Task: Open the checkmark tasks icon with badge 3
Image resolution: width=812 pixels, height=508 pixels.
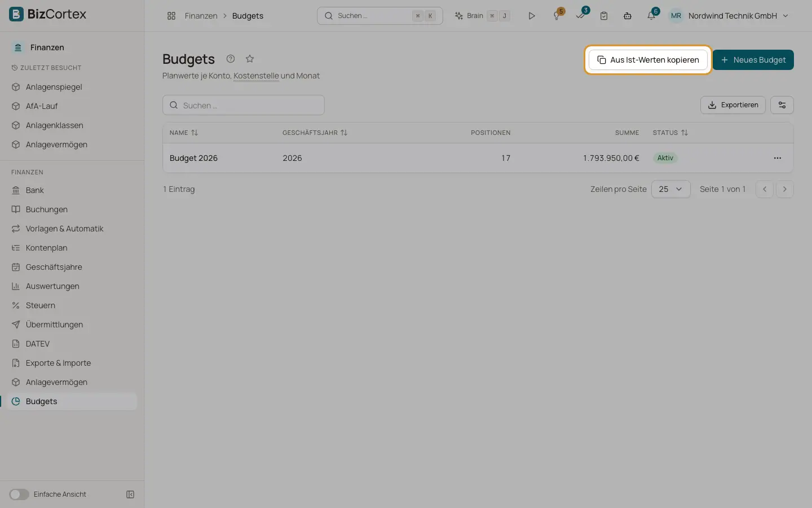Action: click(x=581, y=15)
